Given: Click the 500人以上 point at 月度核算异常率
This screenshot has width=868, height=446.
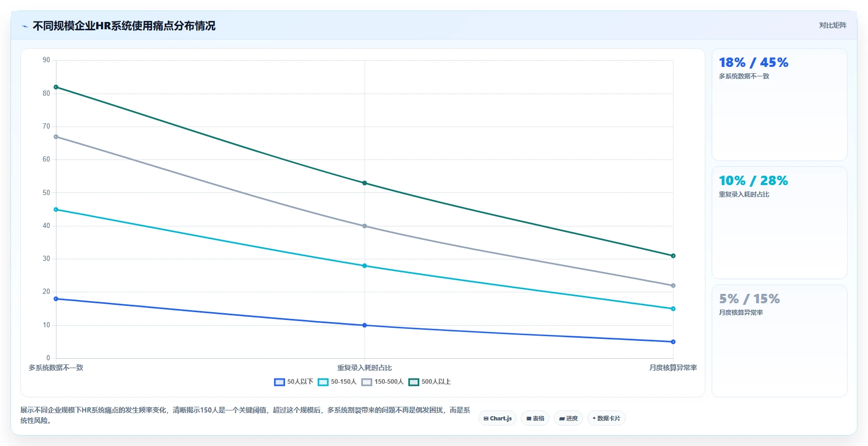Looking at the screenshot, I should click(673, 256).
